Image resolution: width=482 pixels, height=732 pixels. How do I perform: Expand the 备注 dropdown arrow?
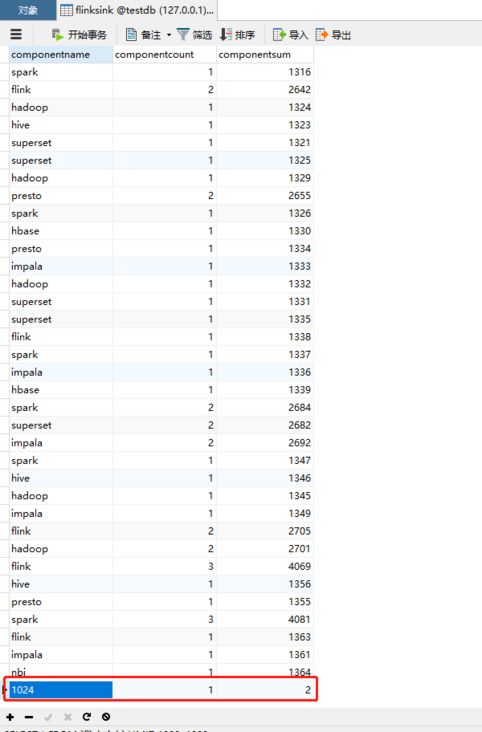[169, 35]
